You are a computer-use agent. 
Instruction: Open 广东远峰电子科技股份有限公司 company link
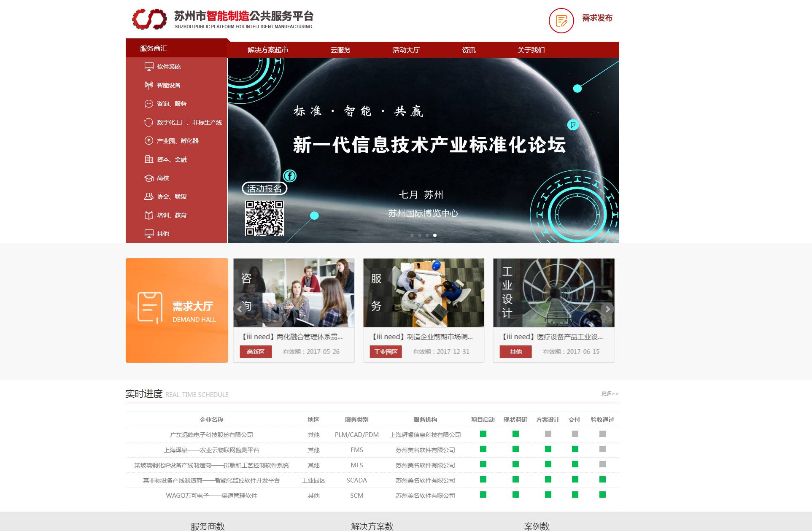click(211, 435)
